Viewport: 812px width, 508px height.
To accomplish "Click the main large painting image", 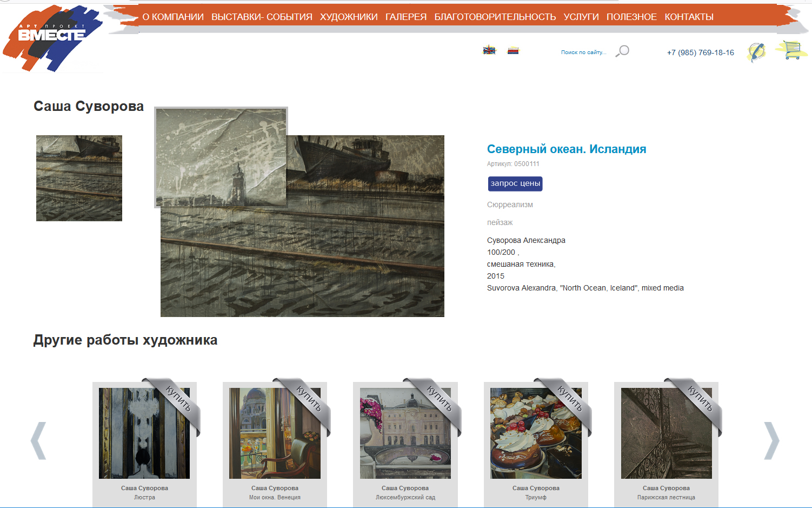I will click(302, 226).
